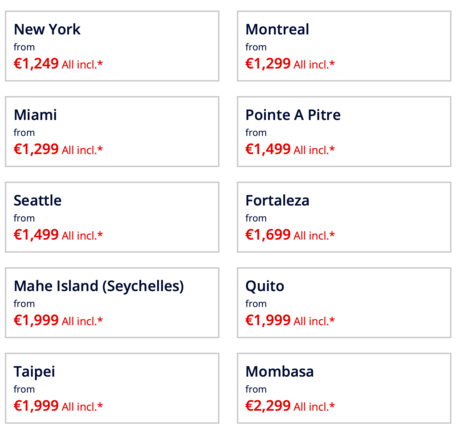The width and height of the screenshot is (465, 435).
Task: Open the Pointe A Pitre offer
Action: point(344,132)
